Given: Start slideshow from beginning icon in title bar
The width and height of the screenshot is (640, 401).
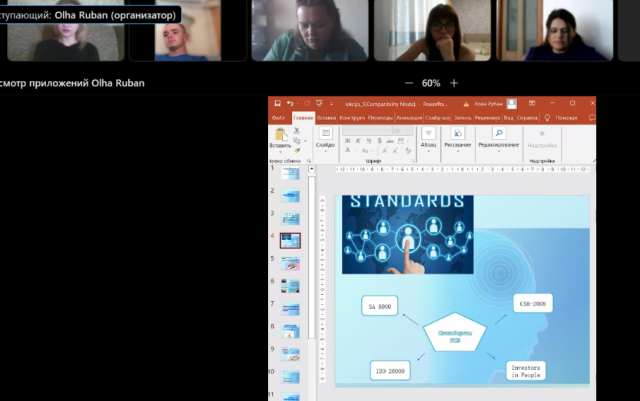Looking at the screenshot, I should click(319, 103).
